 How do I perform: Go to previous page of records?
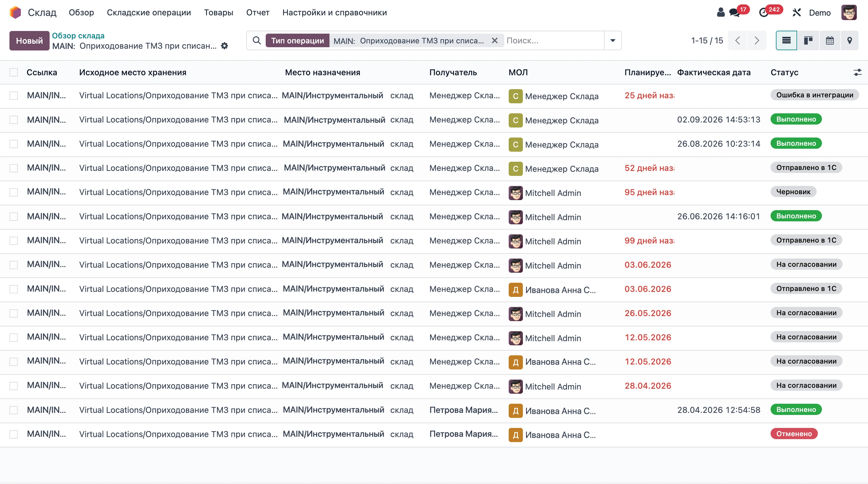point(738,40)
